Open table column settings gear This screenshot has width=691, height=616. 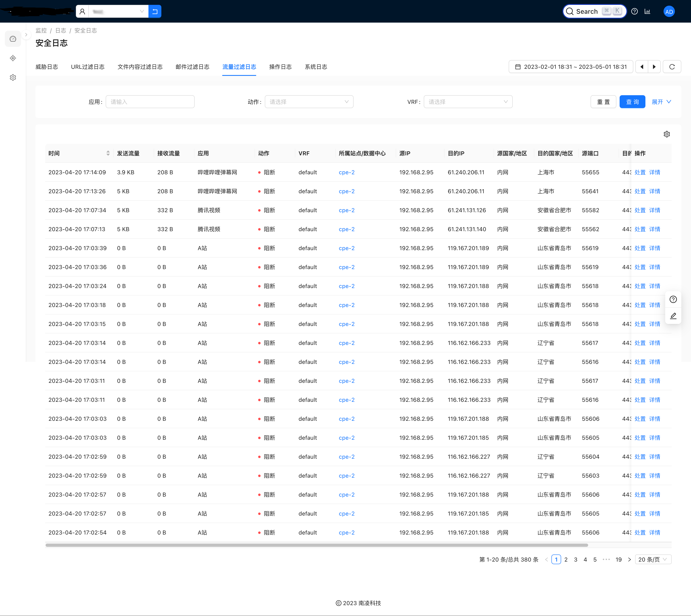pos(667,134)
